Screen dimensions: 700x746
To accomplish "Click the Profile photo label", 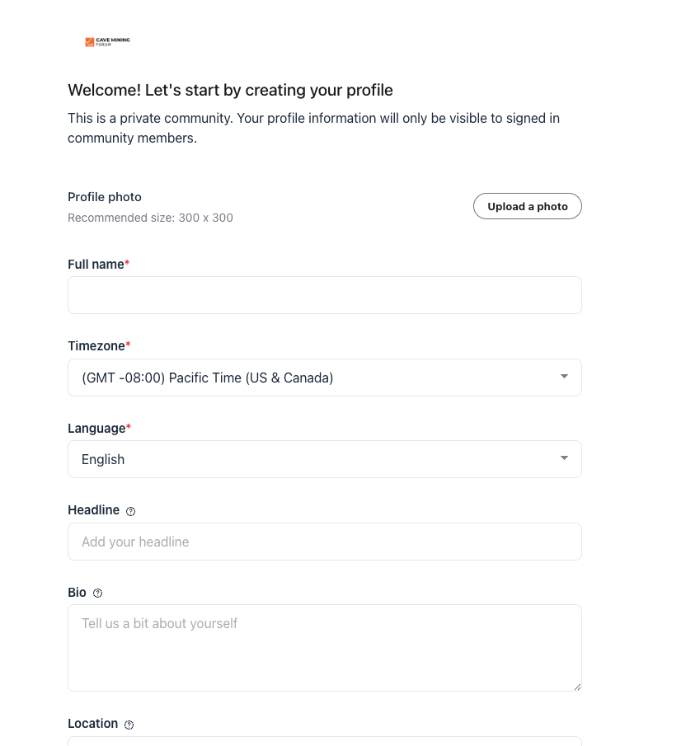I will click(x=105, y=197).
